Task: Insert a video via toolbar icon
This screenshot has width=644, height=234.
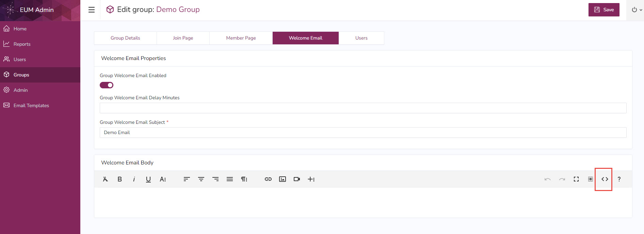Action: coord(297,179)
